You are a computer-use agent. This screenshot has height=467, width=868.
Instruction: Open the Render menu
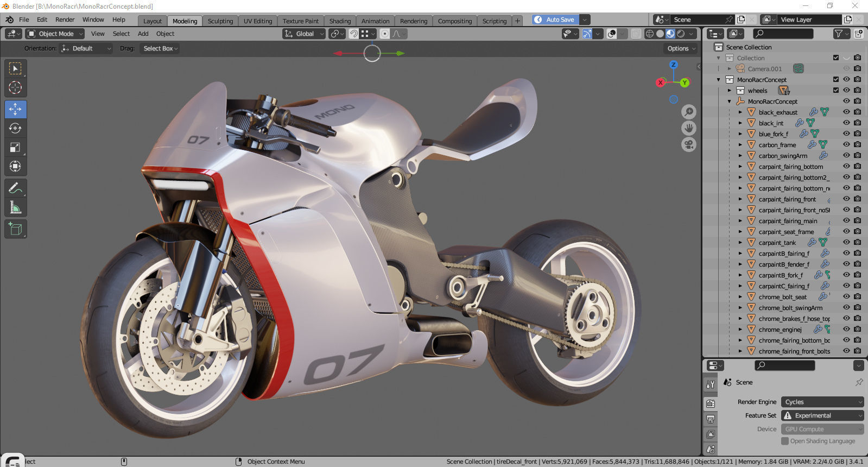point(65,20)
